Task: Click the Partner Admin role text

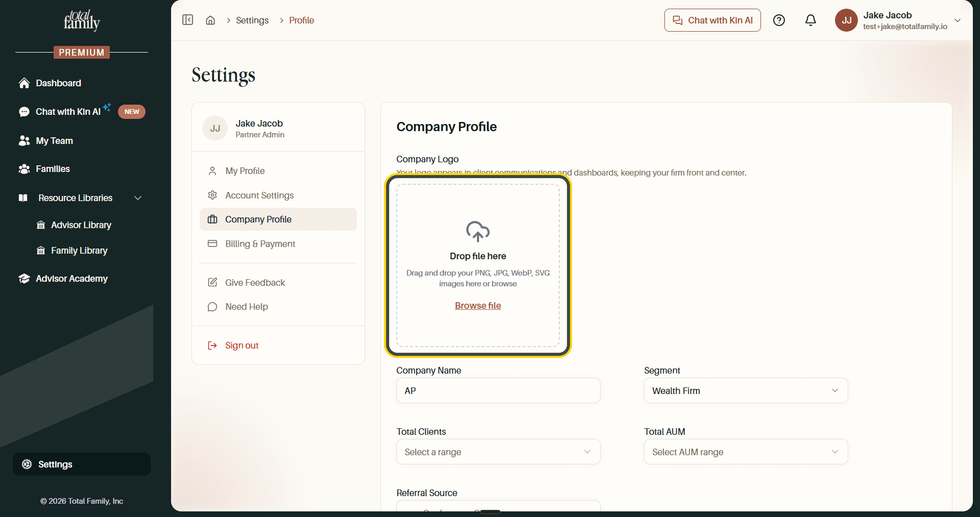Action: click(260, 135)
